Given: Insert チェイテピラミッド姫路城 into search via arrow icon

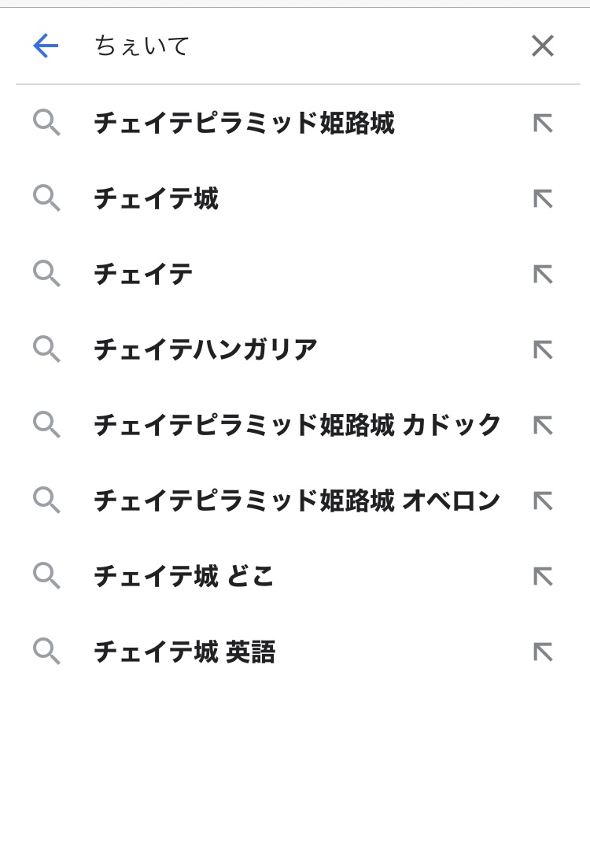Looking at the screenshot, I should [x=543, y=124].
